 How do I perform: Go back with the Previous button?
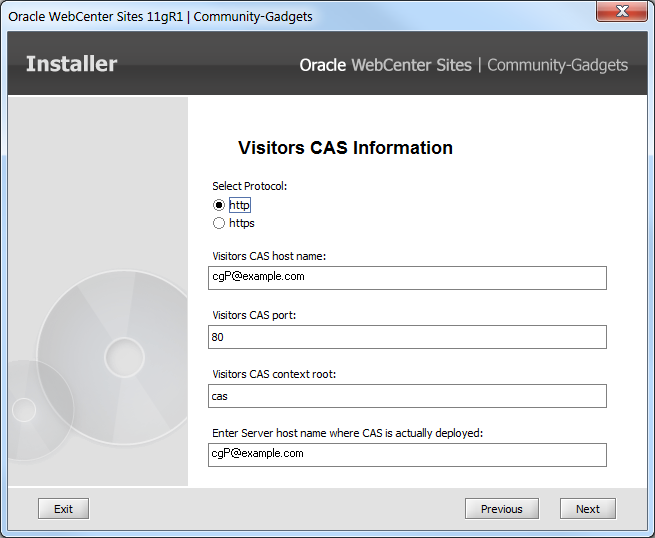point(502,509)
